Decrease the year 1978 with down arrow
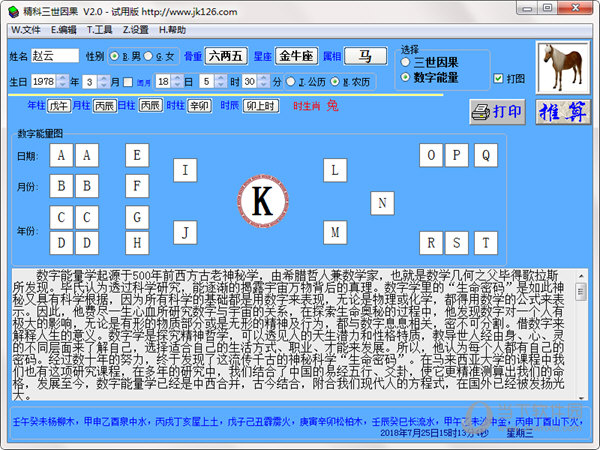Viewport: 600px width, 450px height. (x=63, y=85)
